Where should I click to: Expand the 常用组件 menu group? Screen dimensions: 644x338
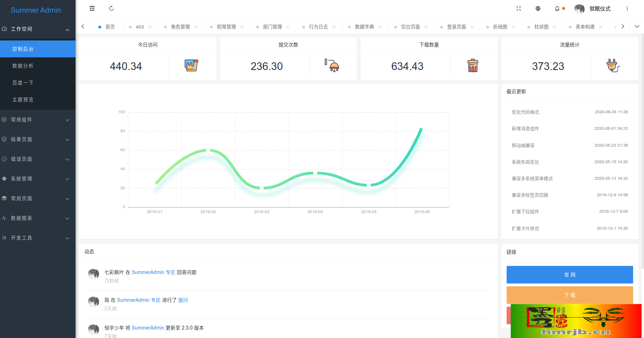[x=38, y=120]
